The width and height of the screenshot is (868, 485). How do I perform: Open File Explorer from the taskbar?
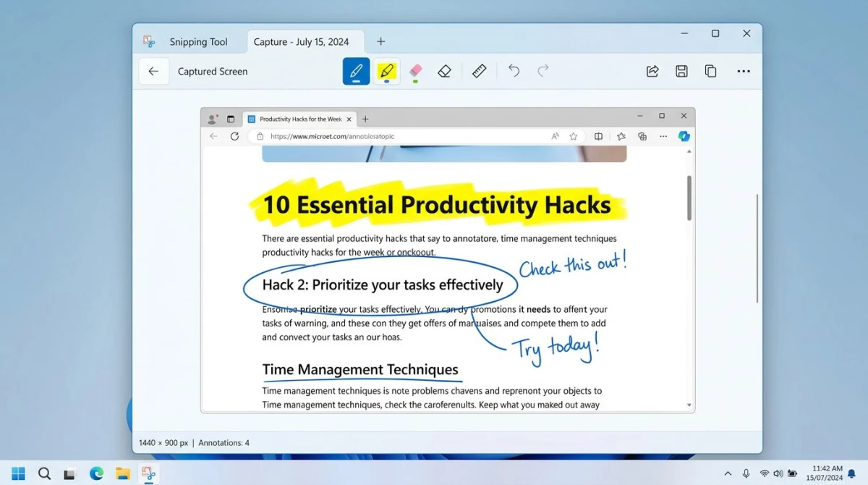[123, 473]
